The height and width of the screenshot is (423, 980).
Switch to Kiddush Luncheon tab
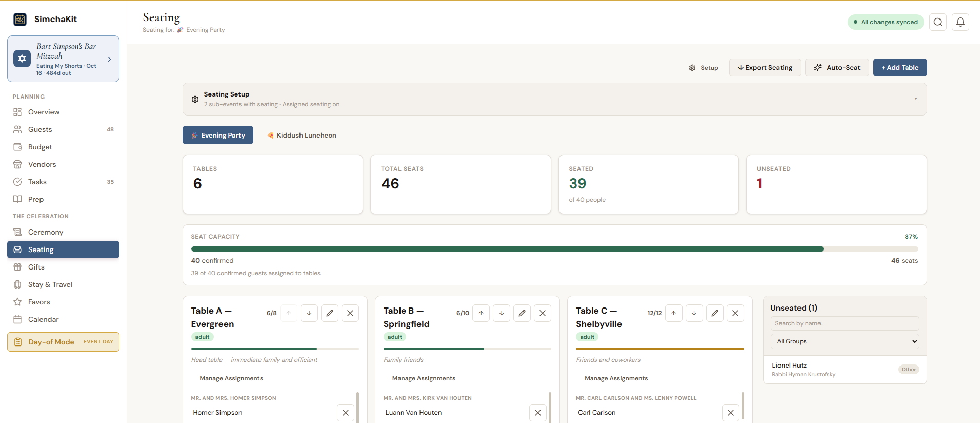[x=302, y=135]
